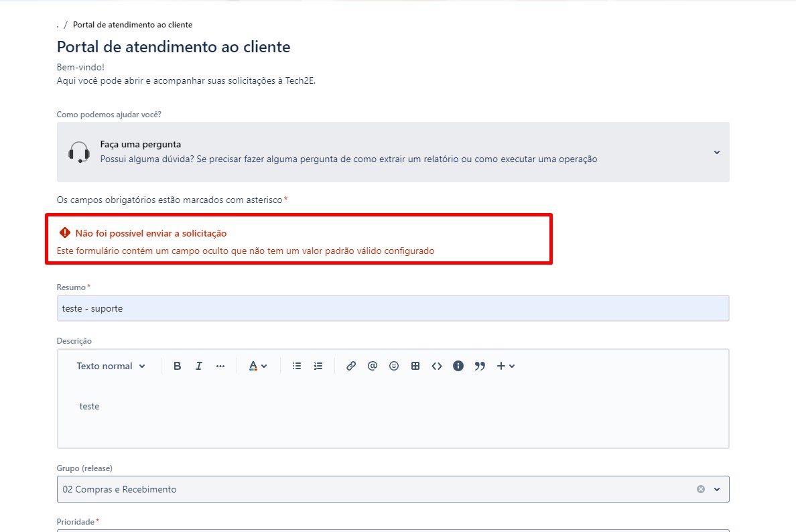Click the 'Bem-vindo!' greeting text
796x532 pixels.
click(x=80, y=67)
